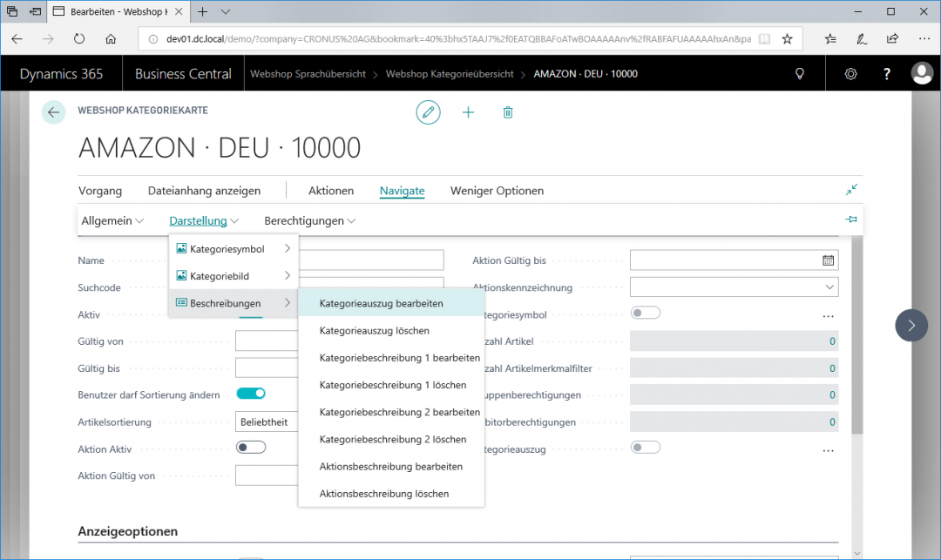Screen dimensions: 941x560
Task: Toggle the Kategorieauszug switch
Action: pos(645,448)
